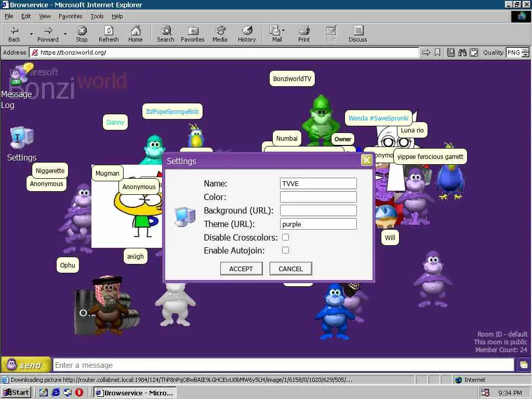This screenshot has height=399, width=532.
Task: Click the bookmarks book icon beside binoculars
Action: (x=451, y=52)
